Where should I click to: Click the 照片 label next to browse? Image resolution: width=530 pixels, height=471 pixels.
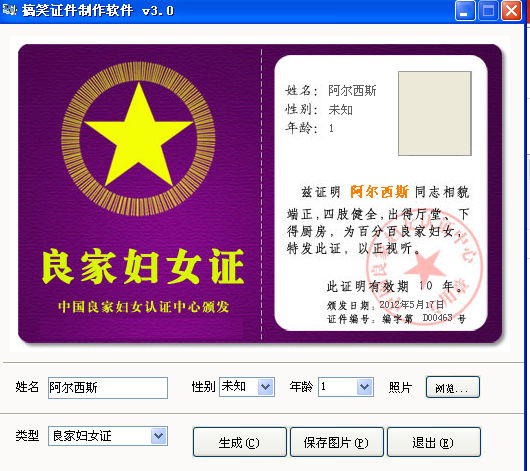[400, 387]
